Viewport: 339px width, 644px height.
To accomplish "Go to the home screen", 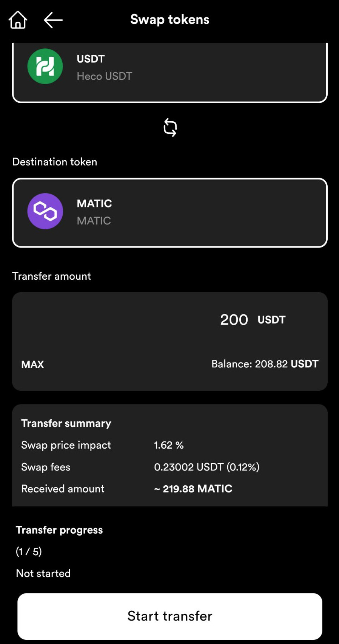I will pos(18,20).
